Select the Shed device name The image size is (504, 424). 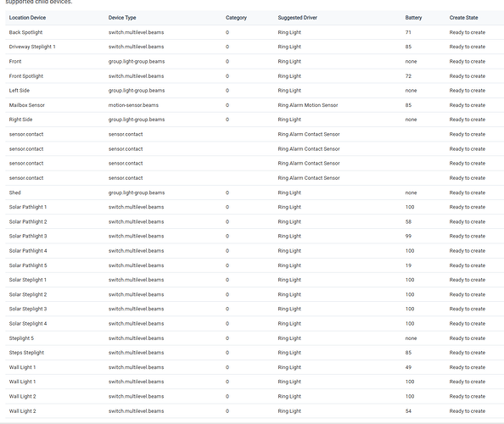pyautogui.click(x=14, y=192)
